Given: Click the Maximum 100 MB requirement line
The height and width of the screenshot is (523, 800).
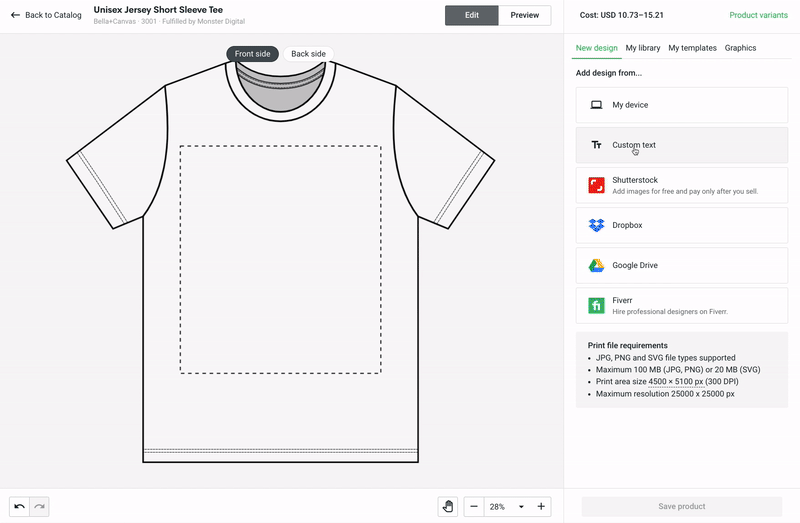Looking at the screenshot, I should pos(678,369).
